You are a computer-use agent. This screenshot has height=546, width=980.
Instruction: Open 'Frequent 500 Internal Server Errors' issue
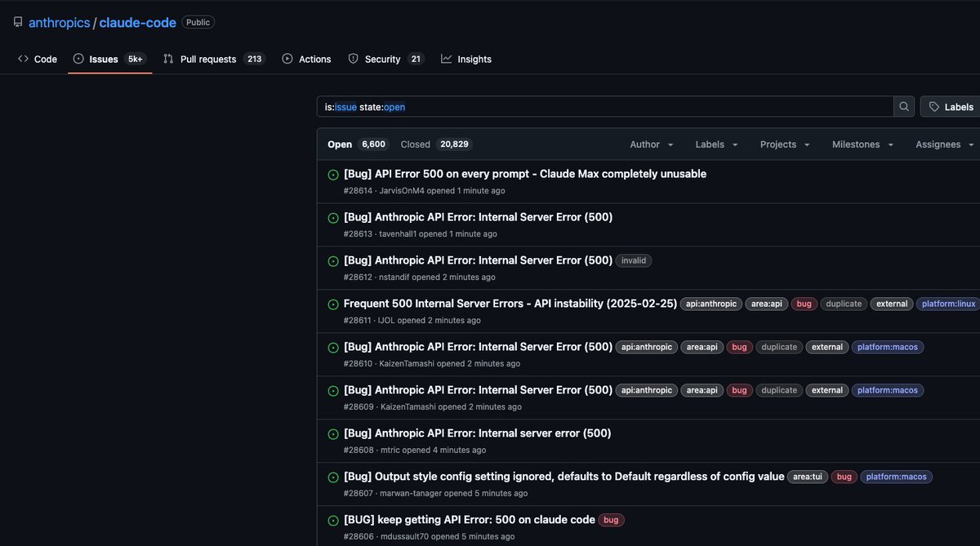point(510,304)
